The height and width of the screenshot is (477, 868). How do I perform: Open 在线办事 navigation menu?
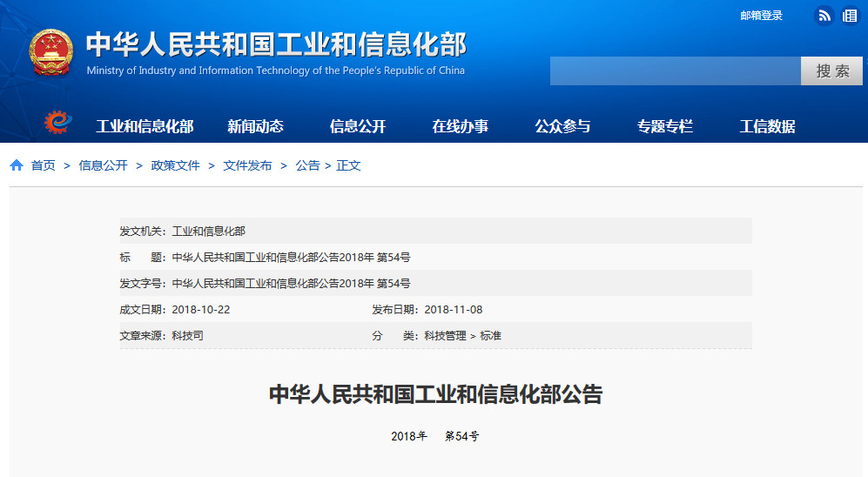[x=460, y=126]
